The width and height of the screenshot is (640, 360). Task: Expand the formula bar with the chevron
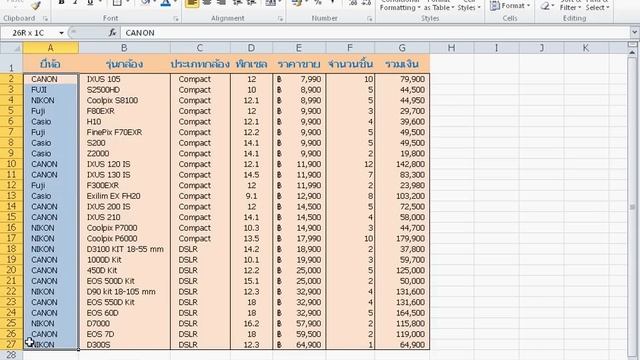coord(634,32)
